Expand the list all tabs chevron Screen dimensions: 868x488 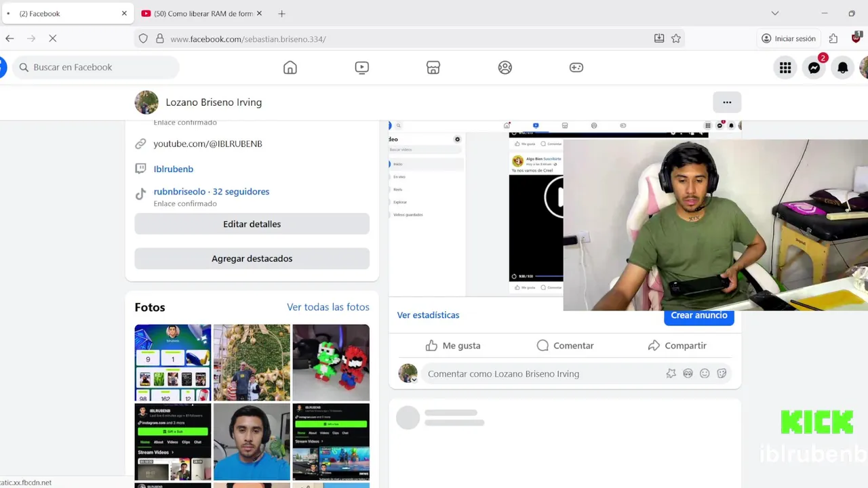tap(775, 14)
